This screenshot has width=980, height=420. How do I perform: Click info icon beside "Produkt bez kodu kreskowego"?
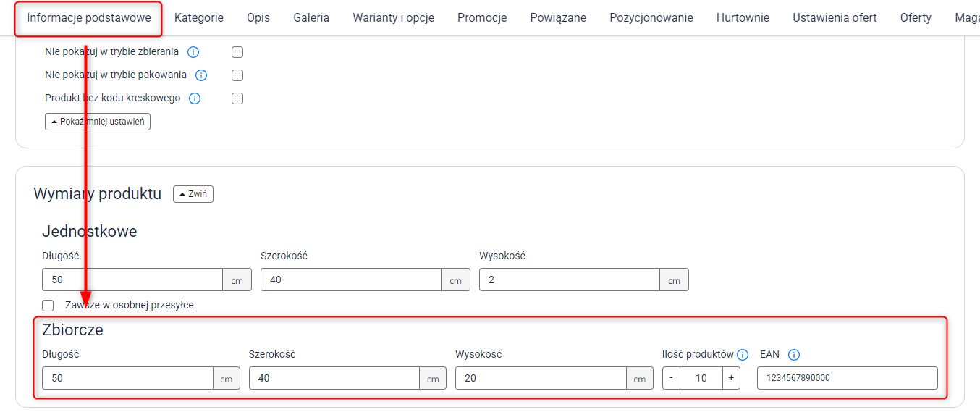[195, 98]
